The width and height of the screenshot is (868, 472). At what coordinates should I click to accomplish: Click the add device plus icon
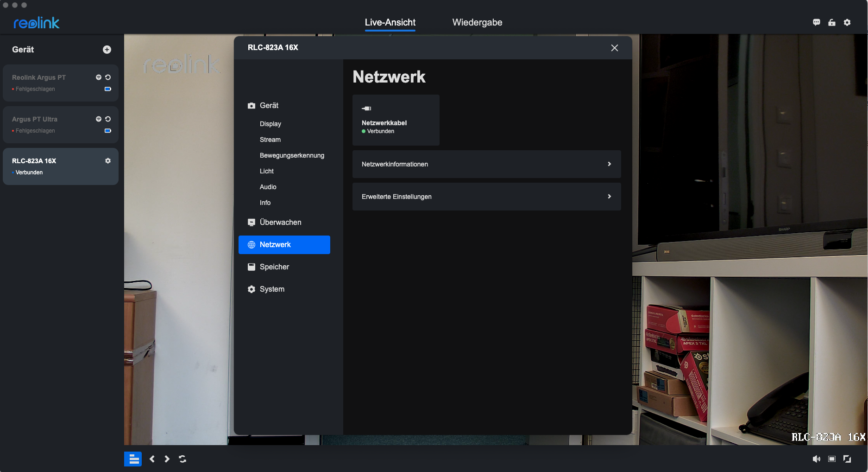107,50
